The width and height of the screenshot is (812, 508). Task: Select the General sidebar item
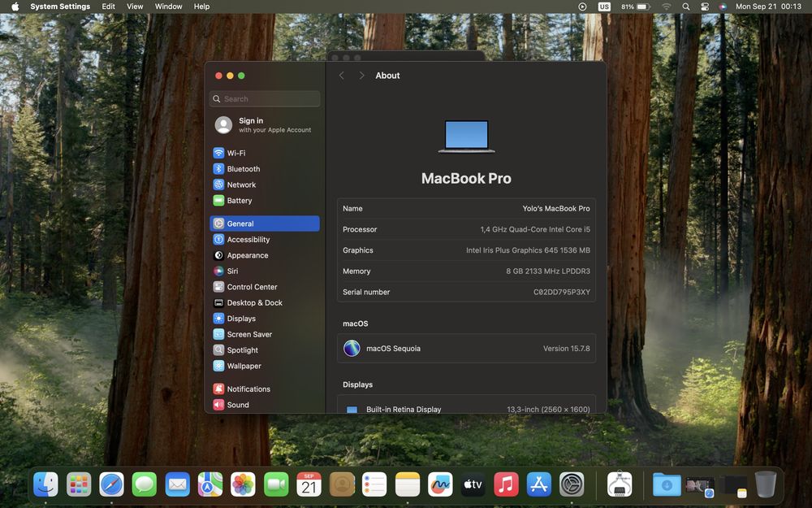(x=265, y=224)
